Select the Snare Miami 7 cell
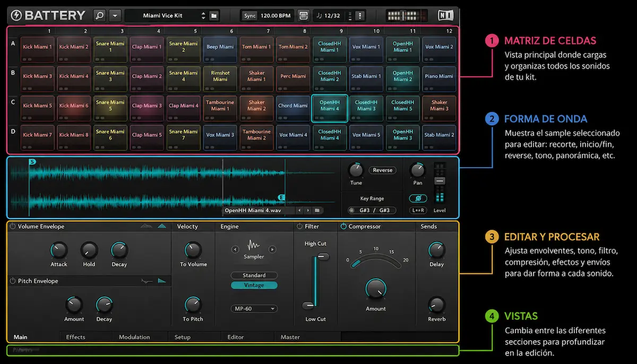This screenshot has width=637, height=364. [x=183, y=138]
